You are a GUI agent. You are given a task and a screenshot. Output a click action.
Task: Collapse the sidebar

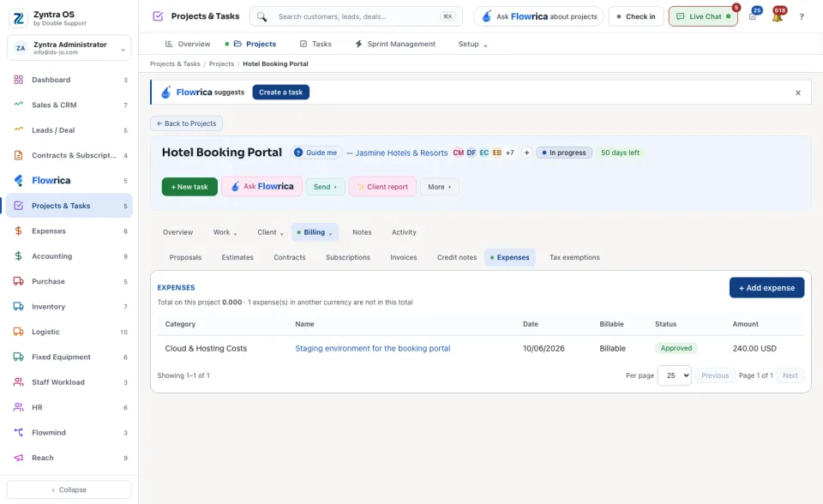69,489
